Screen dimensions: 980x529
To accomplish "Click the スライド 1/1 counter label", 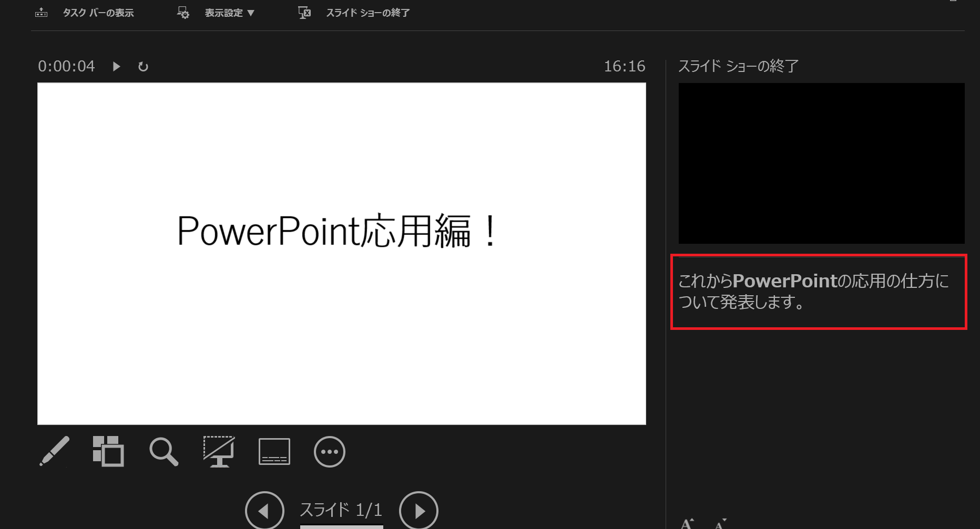I will click(x=341, y=510).
